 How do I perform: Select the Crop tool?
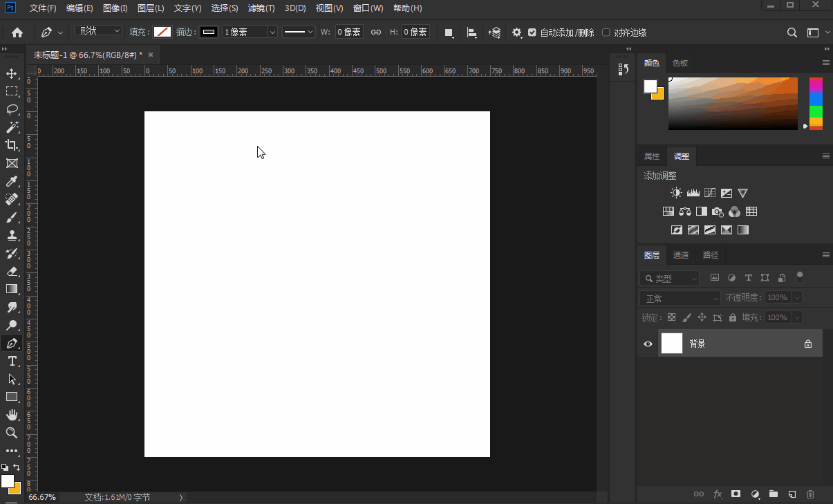(12, 145)
